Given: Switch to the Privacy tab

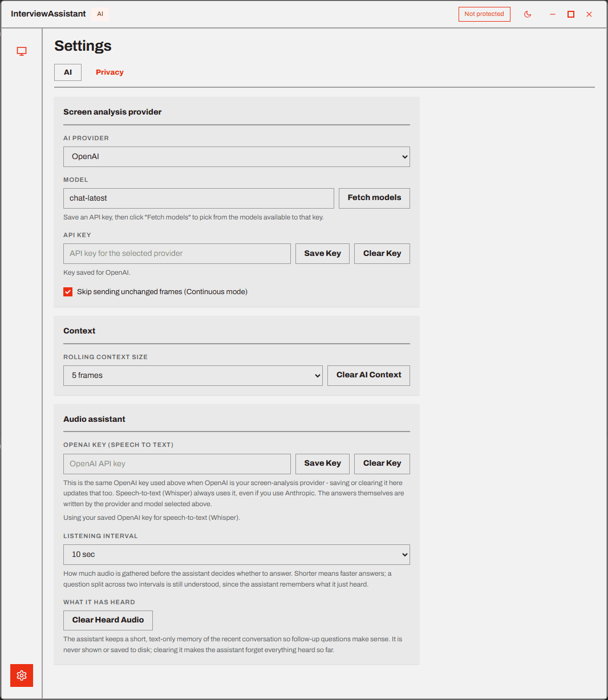Looking at the screenshot, I should click(x=110, y=72).
